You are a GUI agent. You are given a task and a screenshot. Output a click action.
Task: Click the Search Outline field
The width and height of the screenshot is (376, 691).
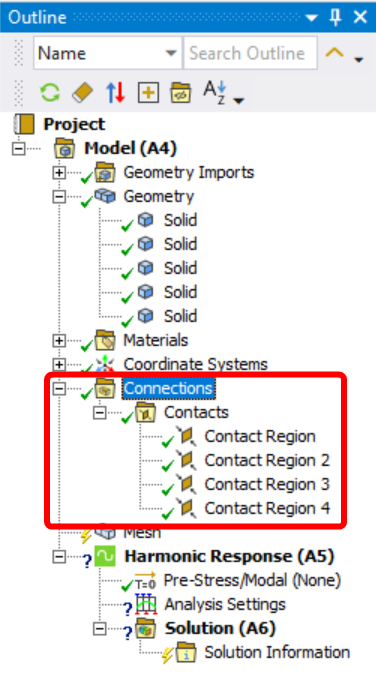(250, 53)
